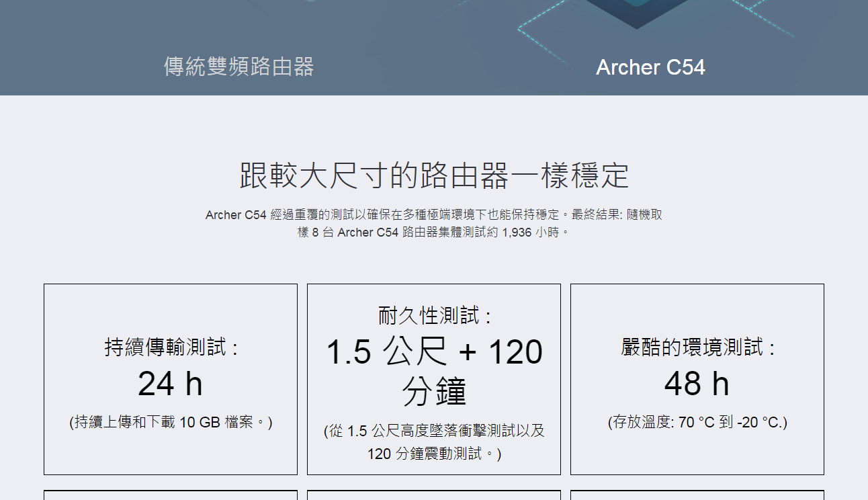Click the 墜落衝擊測試 description note

tap(434, 442)
